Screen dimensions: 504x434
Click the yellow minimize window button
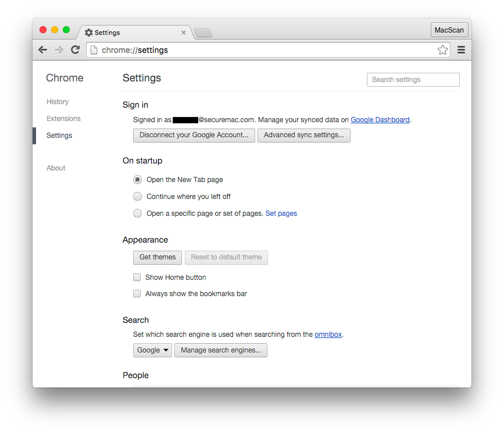click(55, 30)
